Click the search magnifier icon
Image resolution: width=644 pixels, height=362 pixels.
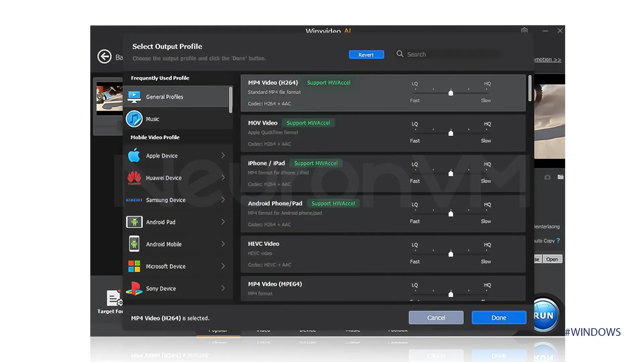tap(400, 54)
